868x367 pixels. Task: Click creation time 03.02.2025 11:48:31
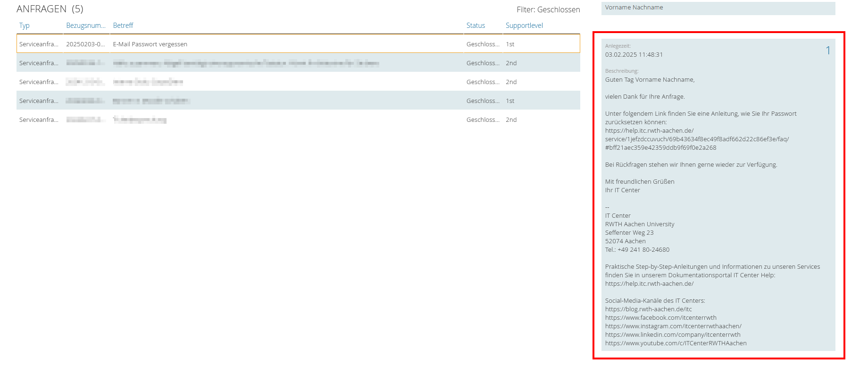tap(634, 55)
